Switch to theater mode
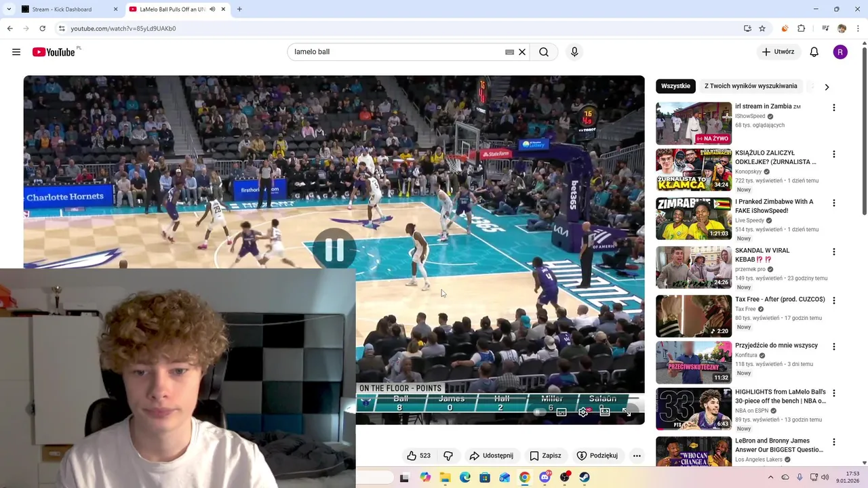Viewport: 868px width, 488px height. click(605, 412)
